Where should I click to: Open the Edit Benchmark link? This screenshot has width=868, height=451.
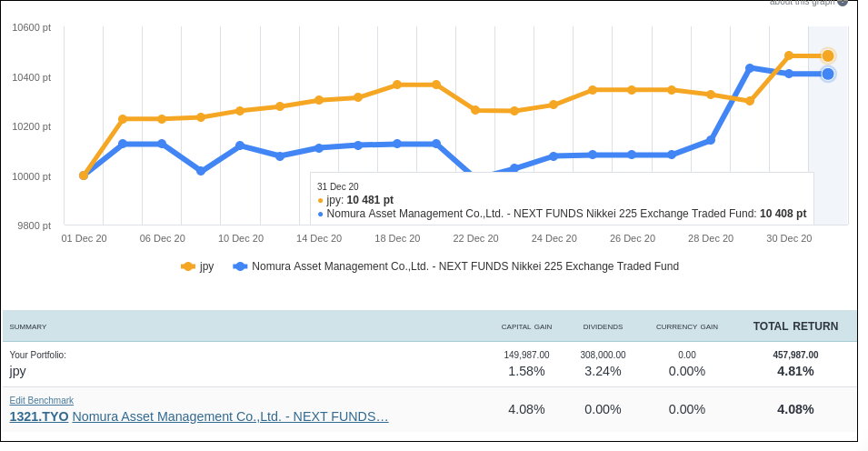[x=42, y=400]
